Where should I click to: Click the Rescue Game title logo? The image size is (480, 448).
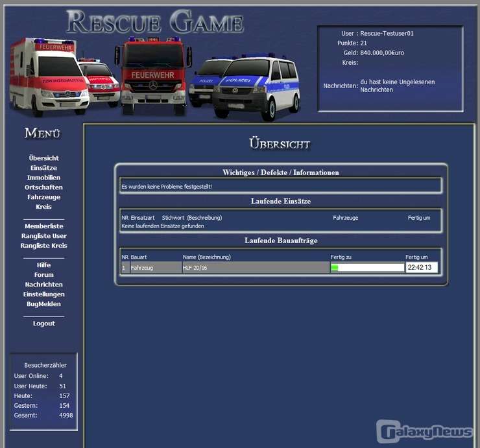pos(155,21)
